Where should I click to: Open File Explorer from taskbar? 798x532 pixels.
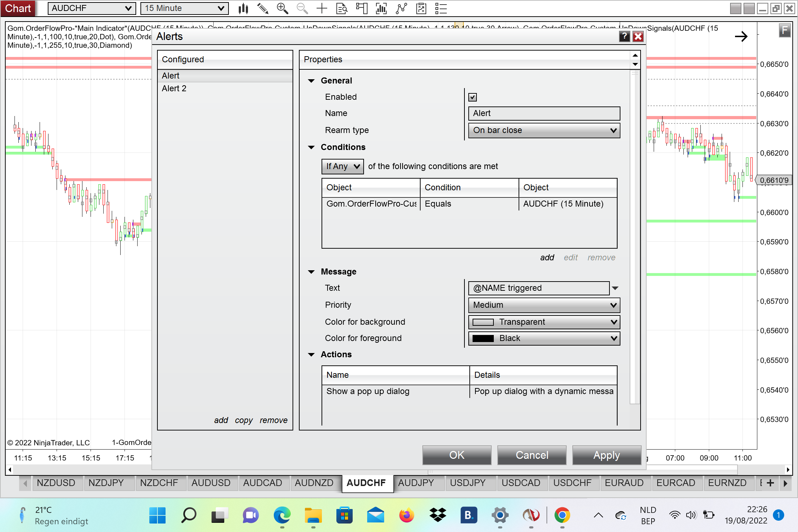click(313, 515)
